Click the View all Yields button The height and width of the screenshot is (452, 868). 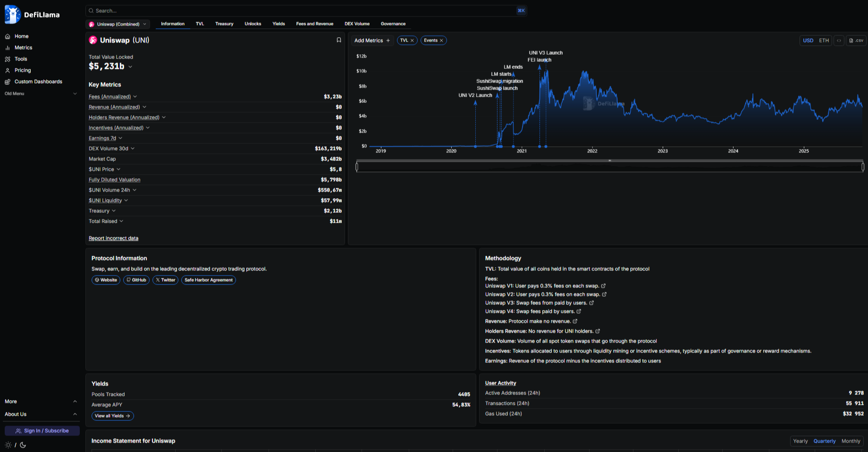tap(112, 416)
